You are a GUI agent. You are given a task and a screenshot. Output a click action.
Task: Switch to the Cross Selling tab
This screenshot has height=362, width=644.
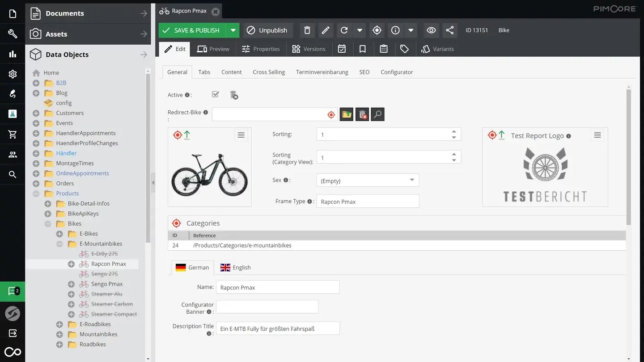point(269,72)
